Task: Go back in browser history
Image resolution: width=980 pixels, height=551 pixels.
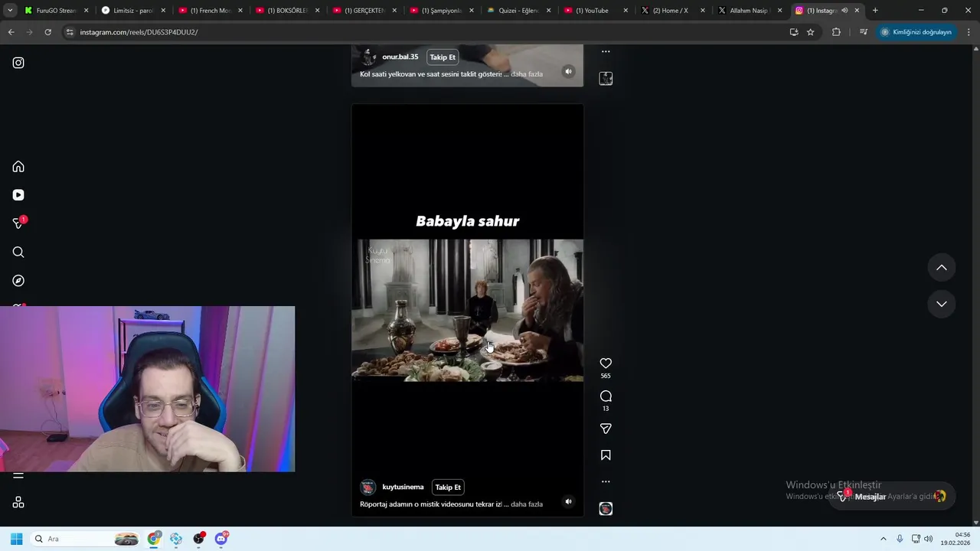Action: point(11,32)
